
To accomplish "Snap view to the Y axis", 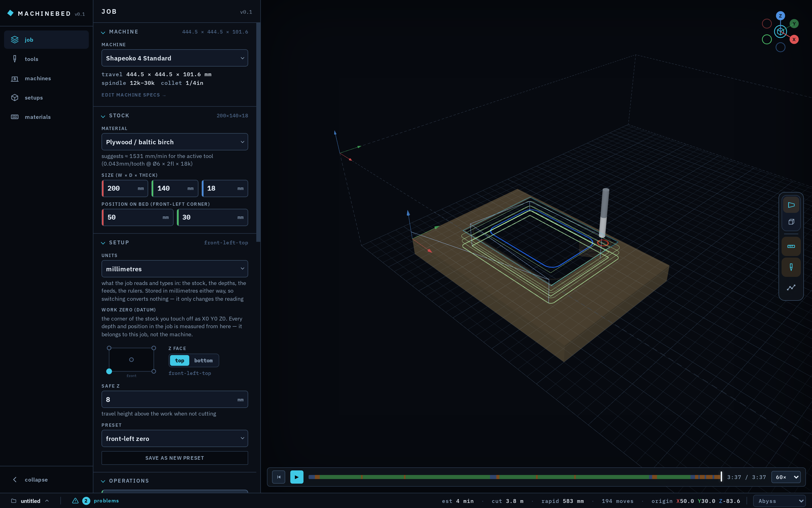I will point(794,24).
